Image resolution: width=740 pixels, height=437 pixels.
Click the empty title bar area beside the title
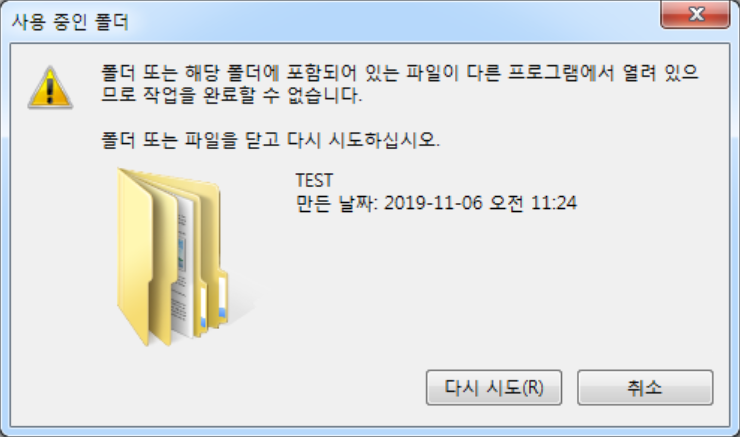pyautogui.click(x=392, y=21)
